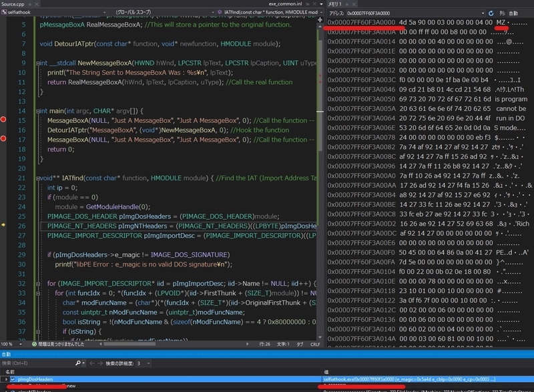Click the Autos 検索 (Ctrl+E) search box
The image size is (534, 392).
pos(37,363)
